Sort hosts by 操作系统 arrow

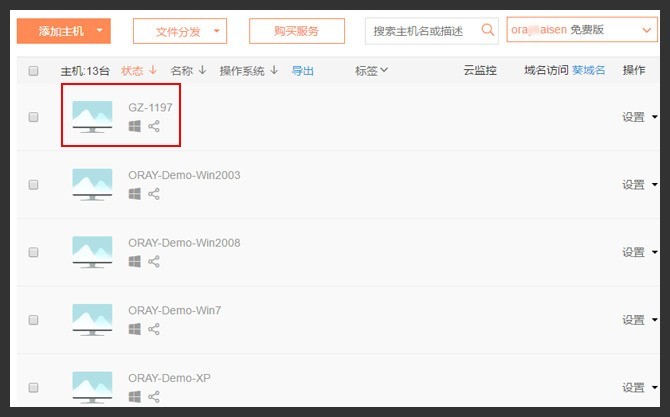point(274,70)
